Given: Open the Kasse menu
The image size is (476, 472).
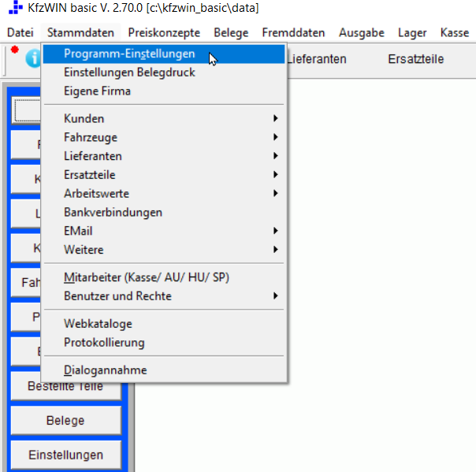Looking at the screenshot, I should 455,32.
